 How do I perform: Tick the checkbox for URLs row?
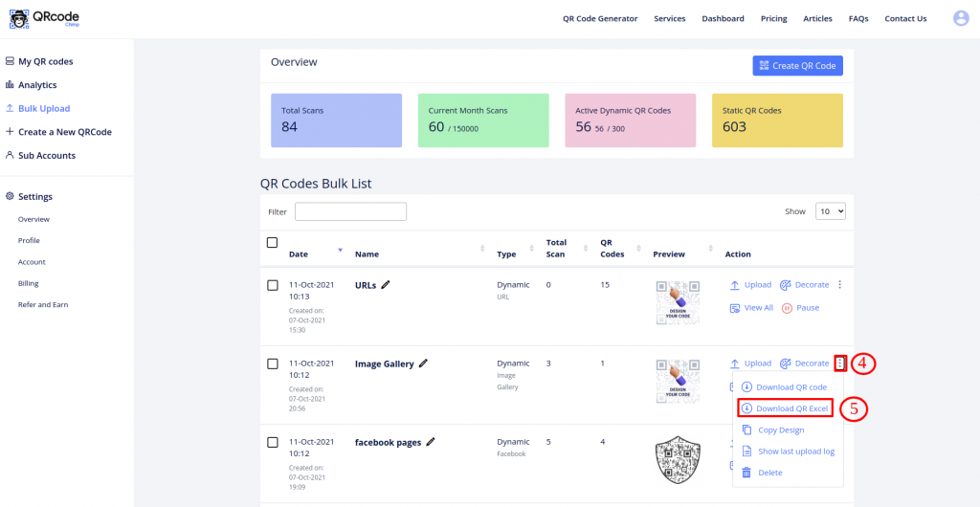(x=273, y=285)
